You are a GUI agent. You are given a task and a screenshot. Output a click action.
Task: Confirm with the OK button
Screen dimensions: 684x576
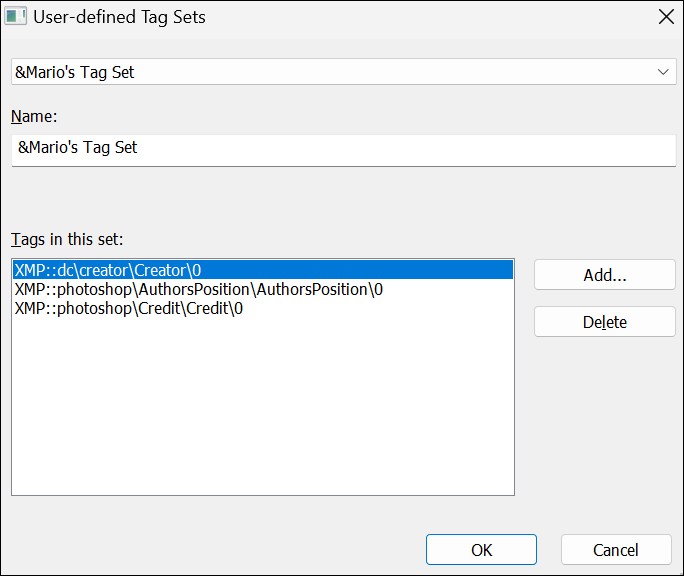[481, 550]
